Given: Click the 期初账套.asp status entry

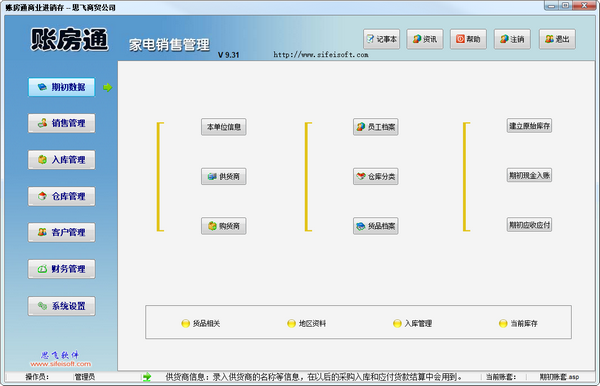Looking at the screenshot, I should click(559, 377).
